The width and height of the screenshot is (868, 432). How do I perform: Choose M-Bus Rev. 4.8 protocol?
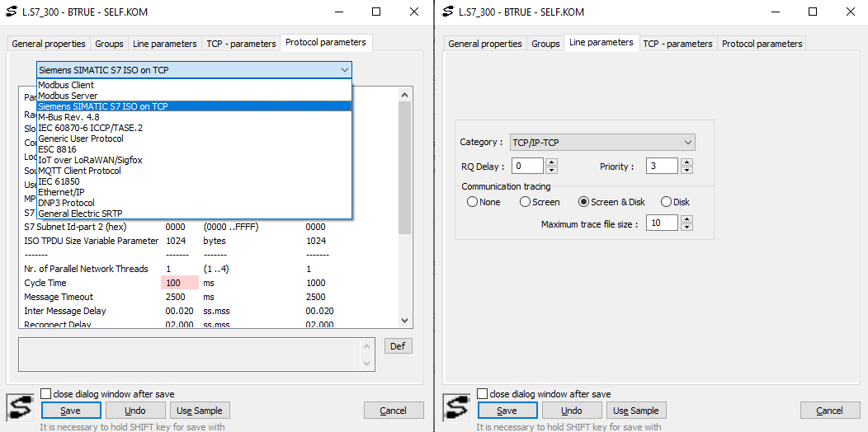[194, 117]
